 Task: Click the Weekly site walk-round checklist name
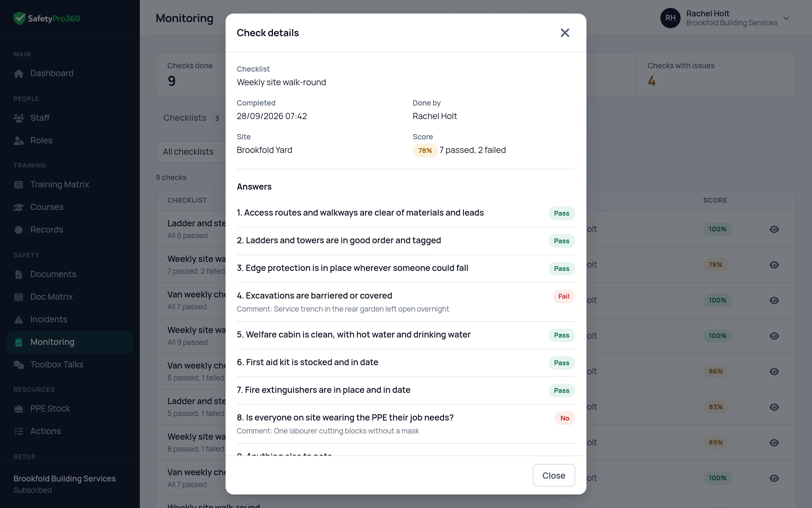(281, 82)
